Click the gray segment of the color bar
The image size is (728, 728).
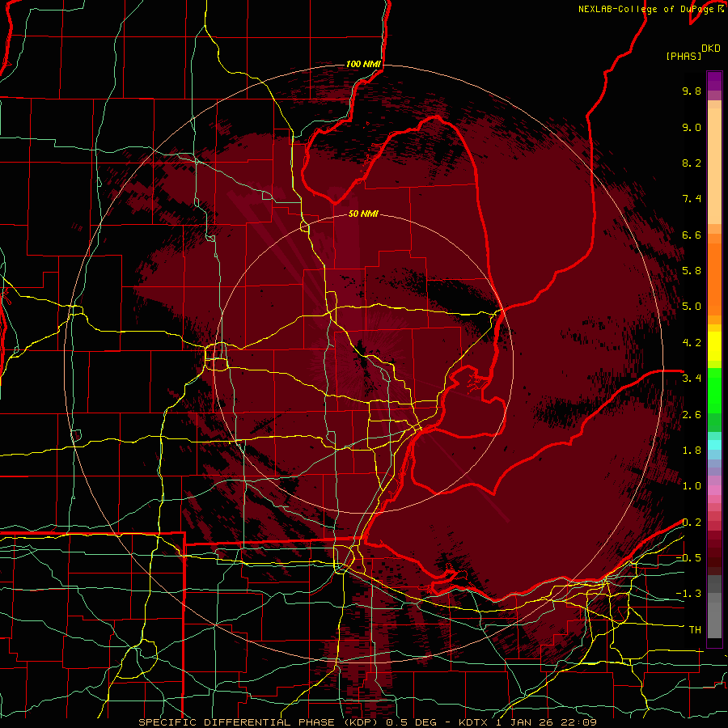pyautogui.click(x=714, y=607)
